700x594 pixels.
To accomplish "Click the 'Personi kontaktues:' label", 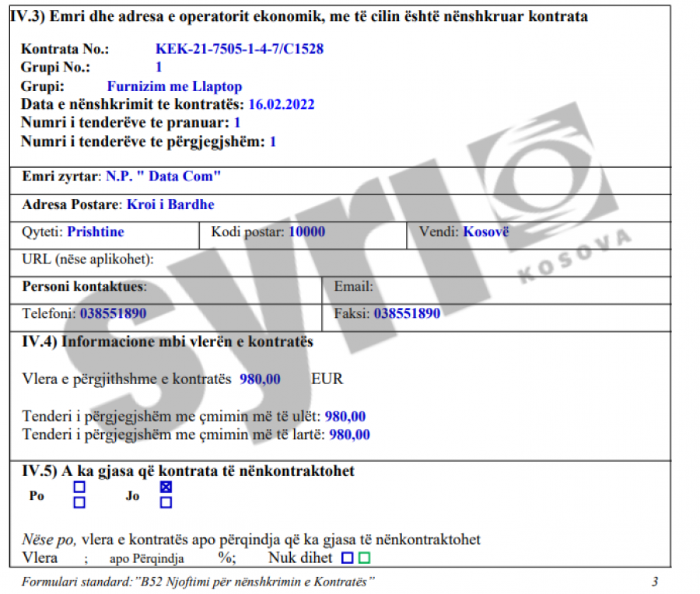I will tap(84, 286).
